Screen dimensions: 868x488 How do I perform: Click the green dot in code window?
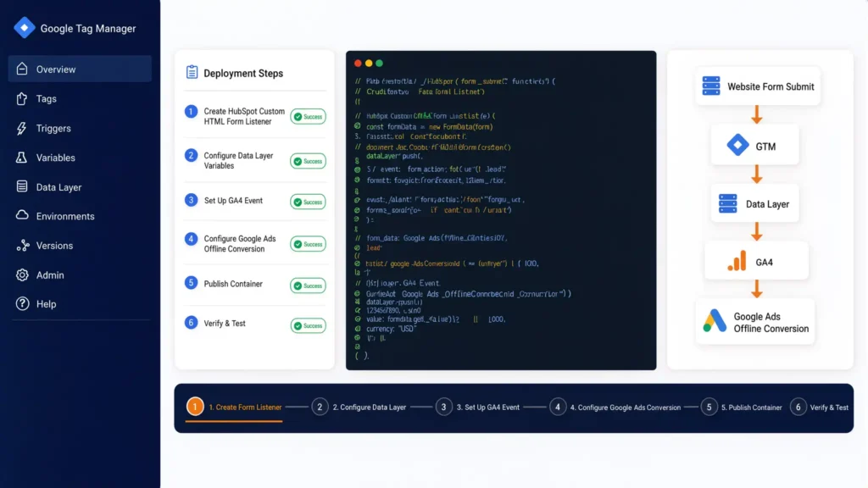coord(379,63)
